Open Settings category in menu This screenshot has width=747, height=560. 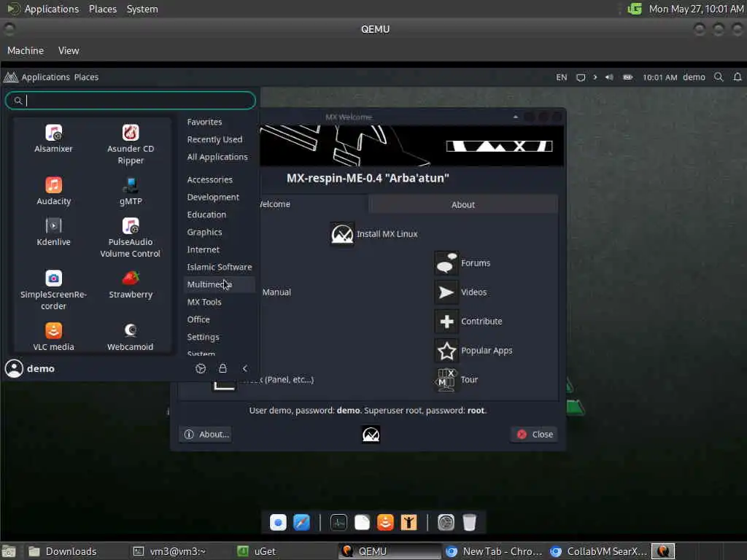tap(203, 337)
